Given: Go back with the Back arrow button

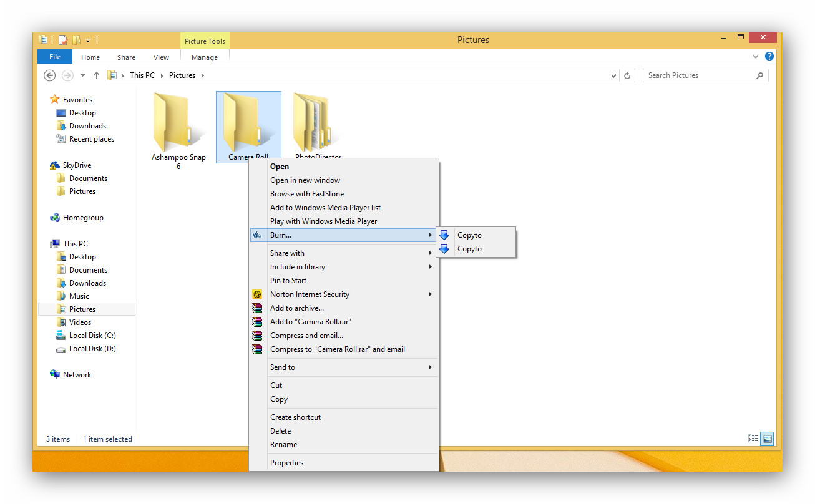Looking at the screenshot, I should tap(50, 75).
